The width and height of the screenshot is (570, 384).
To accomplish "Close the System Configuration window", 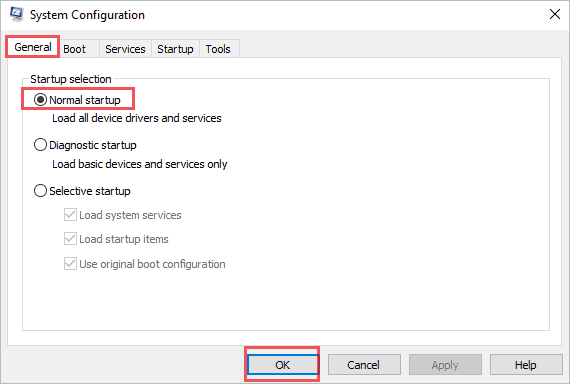I will tap(555, 15).
